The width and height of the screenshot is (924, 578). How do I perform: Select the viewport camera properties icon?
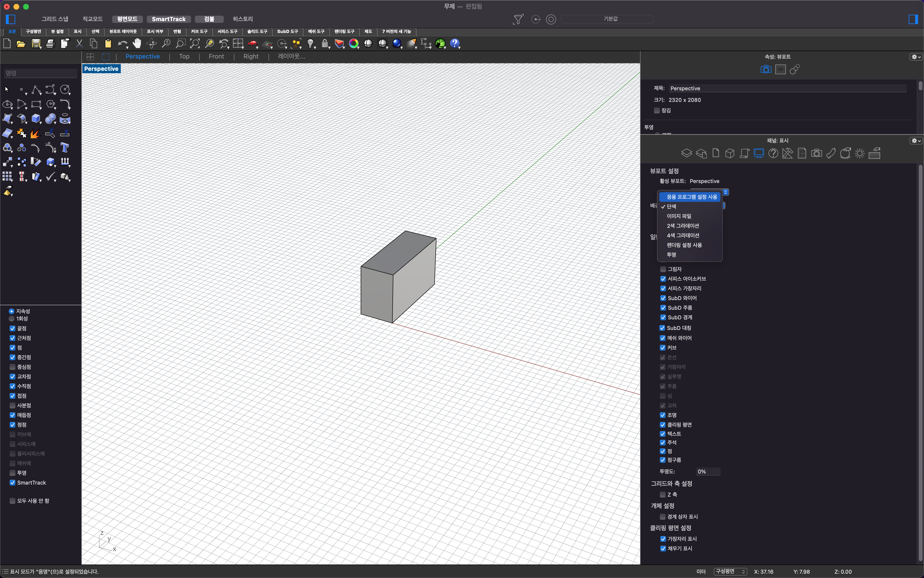click(x=766, y=70)
